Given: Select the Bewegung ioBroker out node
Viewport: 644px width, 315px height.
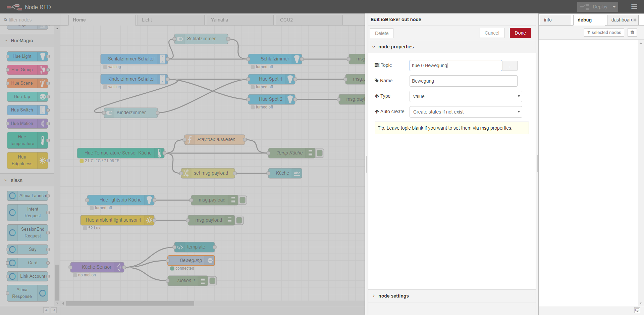Looking at the screenshot, I should coord(191,260).
